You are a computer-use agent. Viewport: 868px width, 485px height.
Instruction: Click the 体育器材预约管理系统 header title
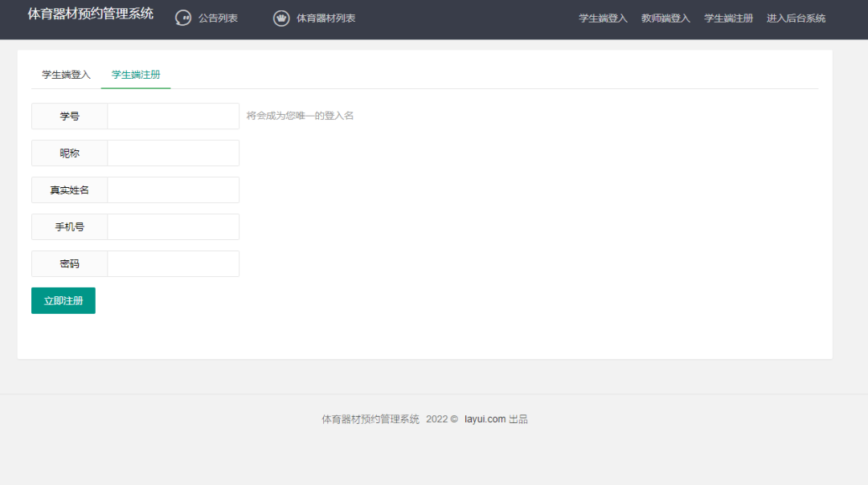pos(90,14)
